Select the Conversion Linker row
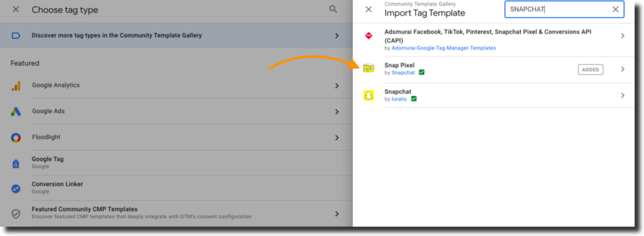 (176, 188)
